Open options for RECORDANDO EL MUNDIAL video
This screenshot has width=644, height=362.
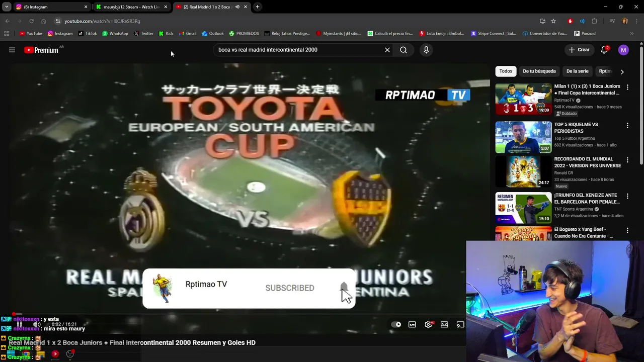click(627, 160)
